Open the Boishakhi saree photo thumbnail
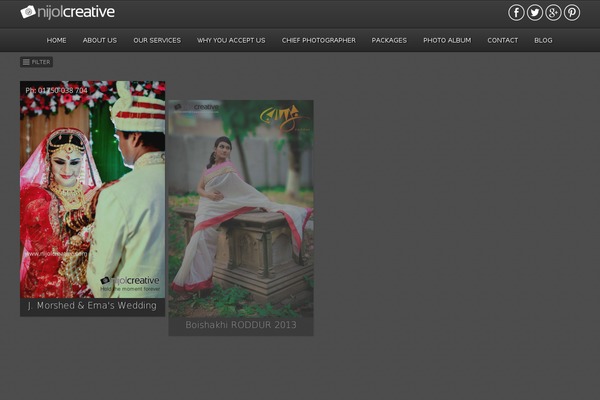The image size is (600, 400). [241, 209]
